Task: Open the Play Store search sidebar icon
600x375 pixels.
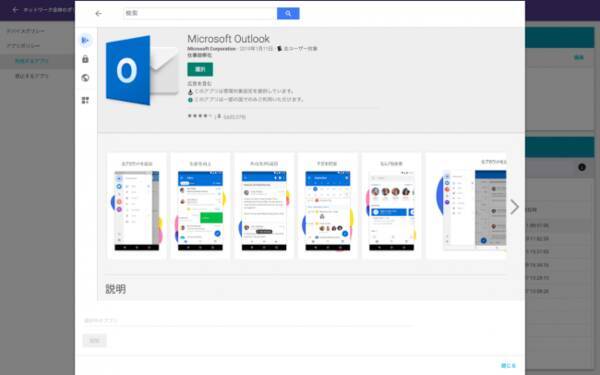Action: click(85, 40)
